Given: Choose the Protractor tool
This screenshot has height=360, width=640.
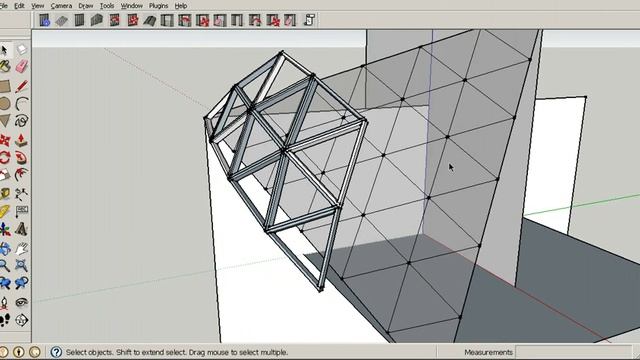Looking at the screenshot, I should click(4, 211).
